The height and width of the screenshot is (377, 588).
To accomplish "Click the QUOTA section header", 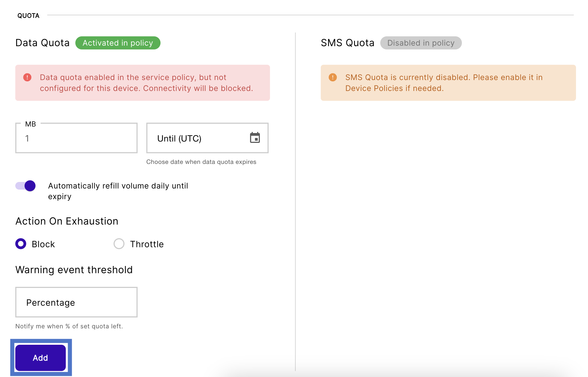I will tap(28, 16).
